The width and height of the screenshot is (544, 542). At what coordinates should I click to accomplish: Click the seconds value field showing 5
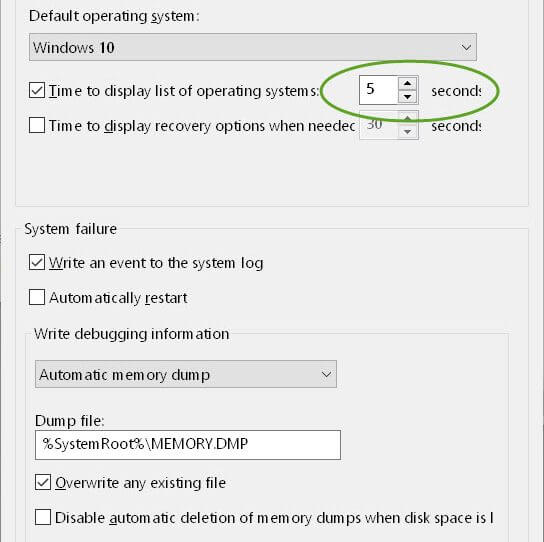click(379, 90)
